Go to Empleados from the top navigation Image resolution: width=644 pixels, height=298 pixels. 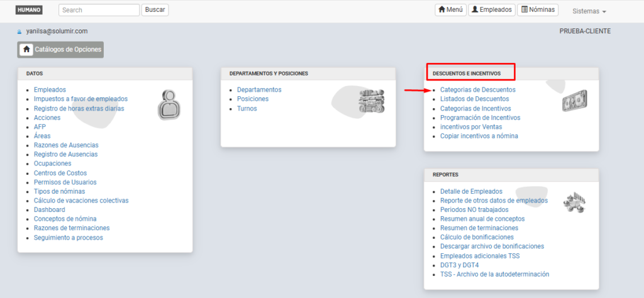point(491,10)
